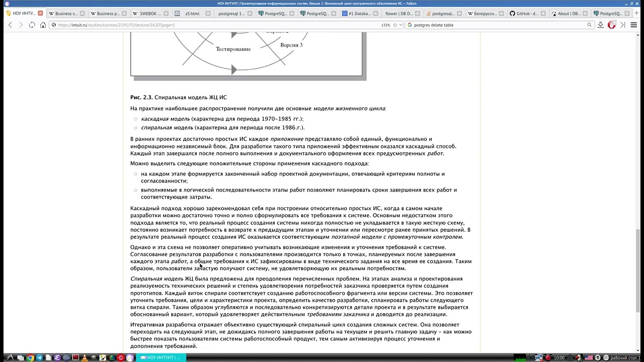Open the search engine selection dropdown
Screen dimensions: 644x362
(x=410, y=25)
